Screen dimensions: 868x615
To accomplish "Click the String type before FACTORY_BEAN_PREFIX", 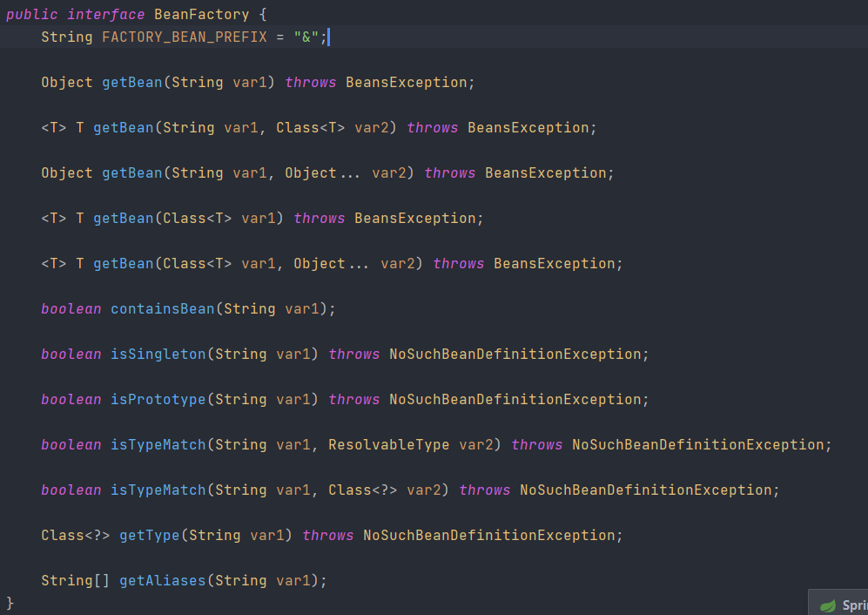I will [66, 37].
